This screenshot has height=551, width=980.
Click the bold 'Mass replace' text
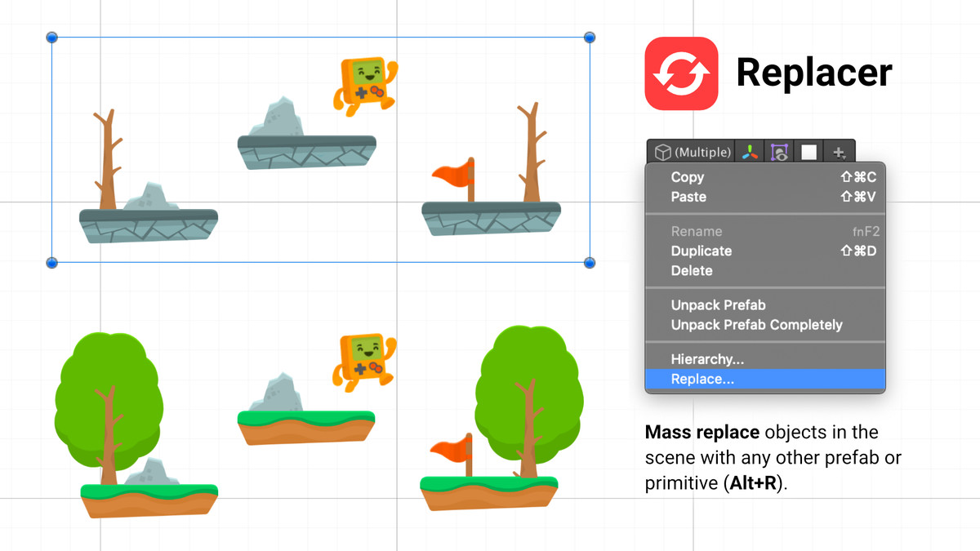tap(702, 432)
